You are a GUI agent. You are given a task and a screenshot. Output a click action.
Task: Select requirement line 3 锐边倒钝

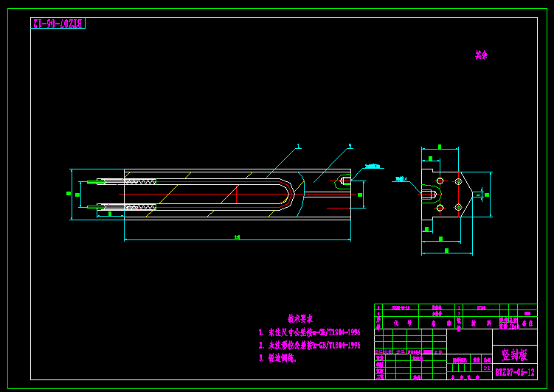[277, 358]
